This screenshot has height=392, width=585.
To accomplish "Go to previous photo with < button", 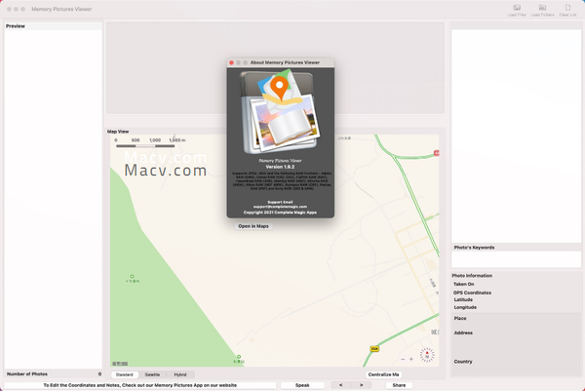I will [x=340, y=385].
